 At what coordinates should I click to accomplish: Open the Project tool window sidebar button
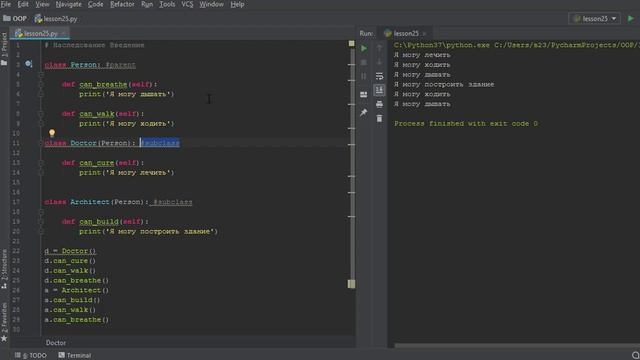point(4,49)
